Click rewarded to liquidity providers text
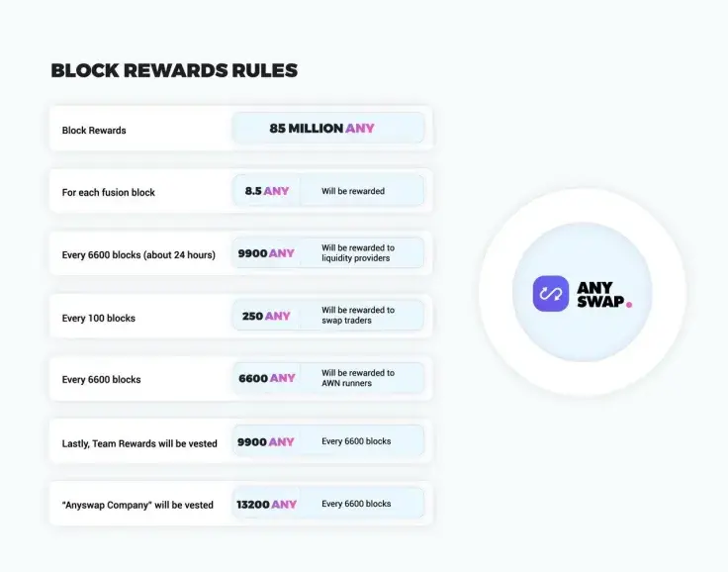 tap(358, 253)
